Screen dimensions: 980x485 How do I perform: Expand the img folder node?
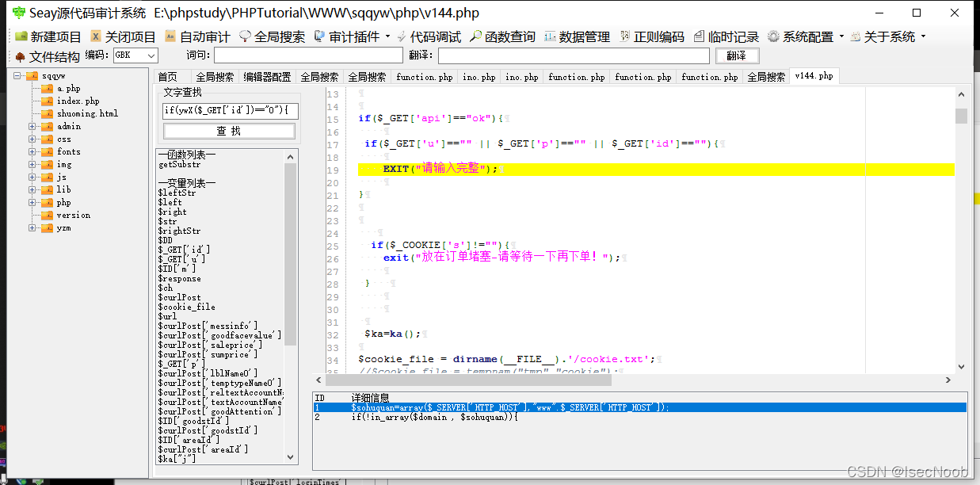tap(32, 165)
